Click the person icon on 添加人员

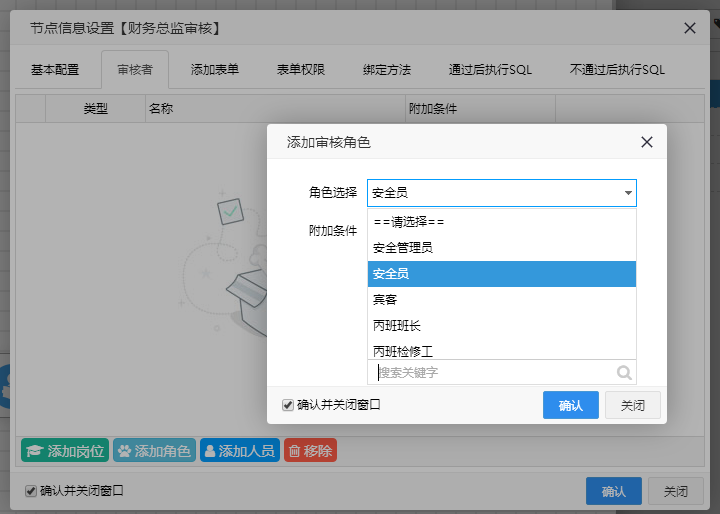tap(210, 451)
